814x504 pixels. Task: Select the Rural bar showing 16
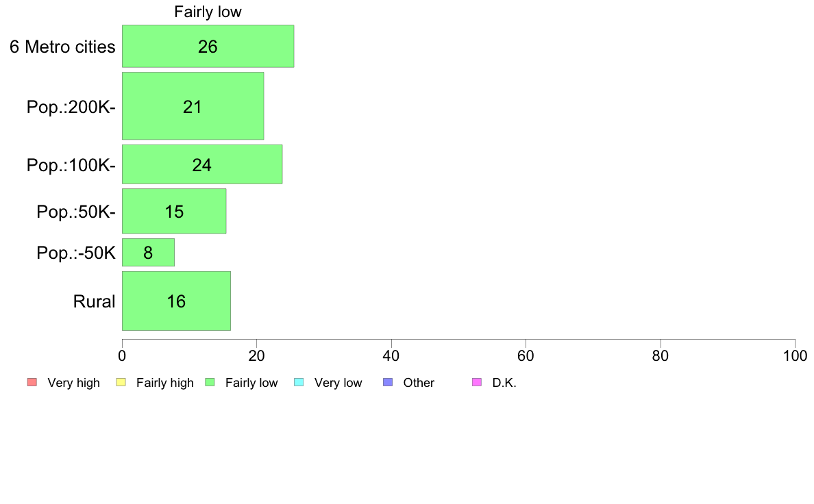(x=177, y=301)
